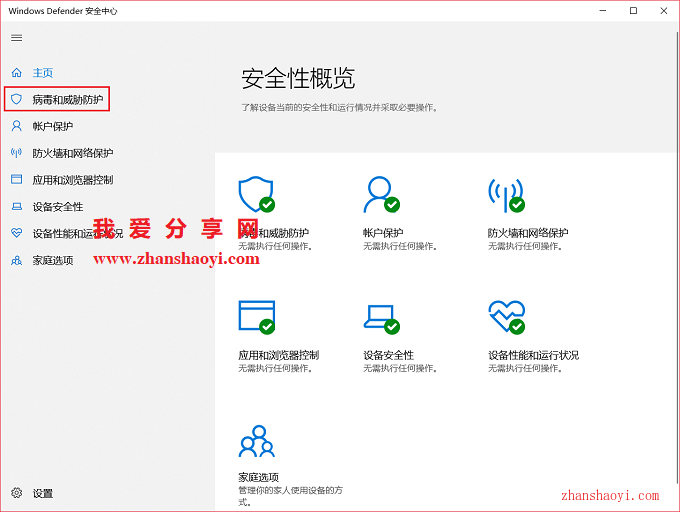680x512 pixels.
Task: Select 主页 in the sidebar
Action: click(x=42, y=72)
